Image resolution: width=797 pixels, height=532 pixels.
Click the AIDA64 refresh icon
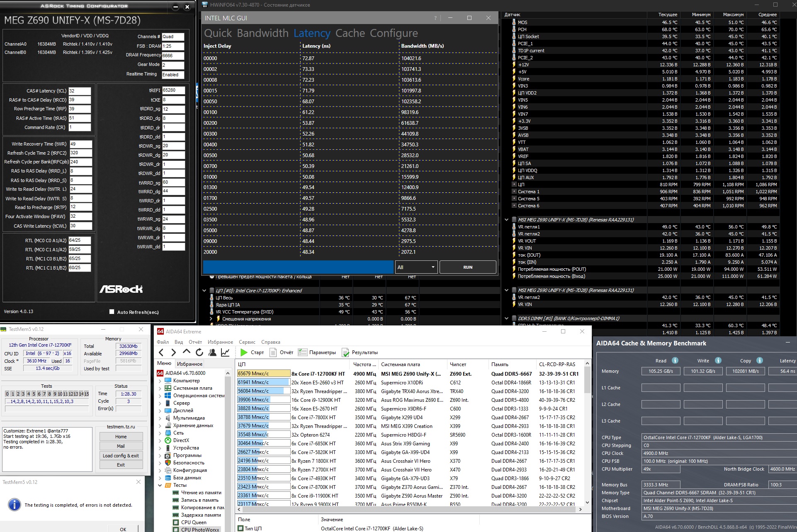tap(199, 352)
